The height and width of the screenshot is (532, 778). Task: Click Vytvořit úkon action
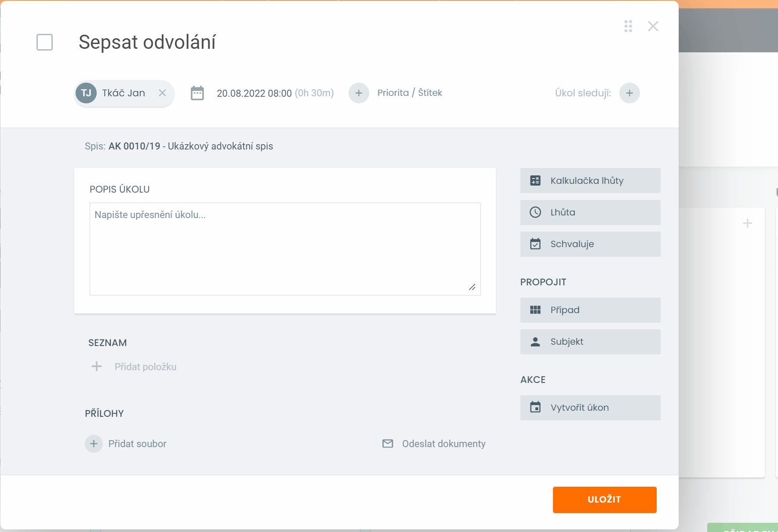pyautogui.click(x=590, y=408)
